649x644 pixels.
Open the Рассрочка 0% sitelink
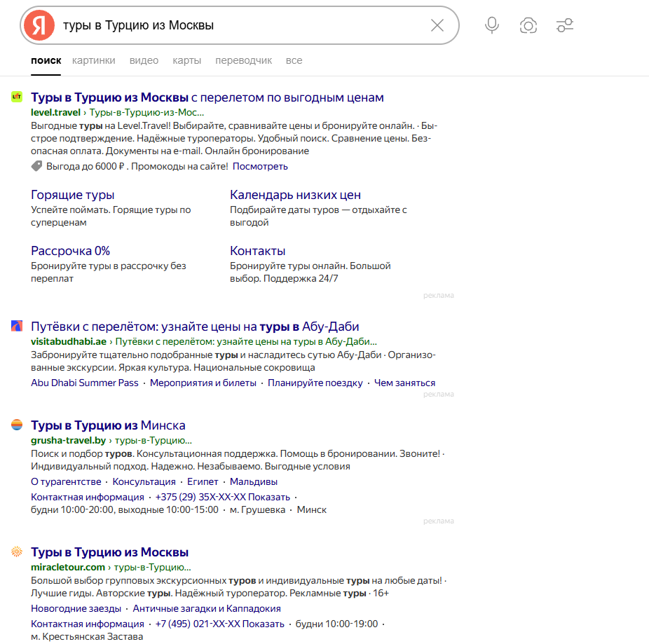[70, 251]
